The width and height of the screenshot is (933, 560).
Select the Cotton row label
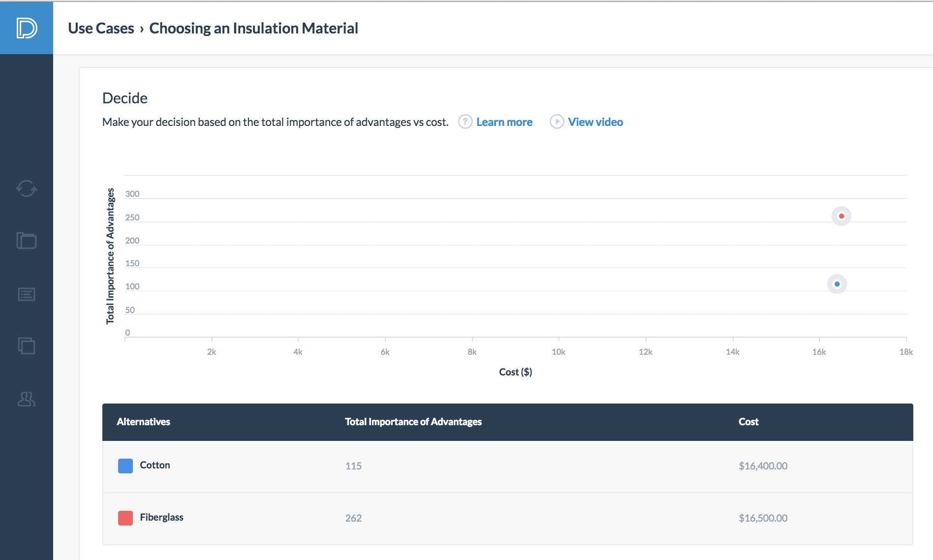[155, 465]
